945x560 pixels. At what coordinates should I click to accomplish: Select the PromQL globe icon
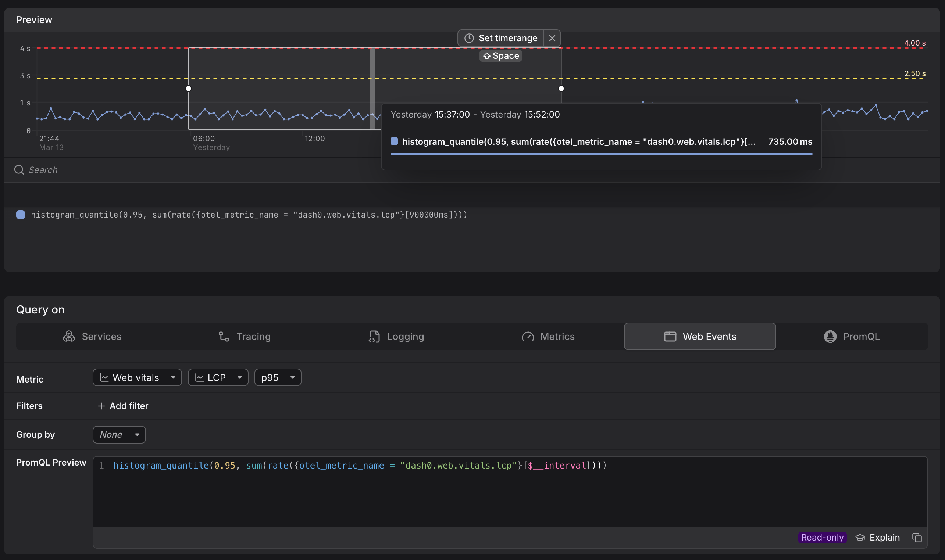point(830,336)
